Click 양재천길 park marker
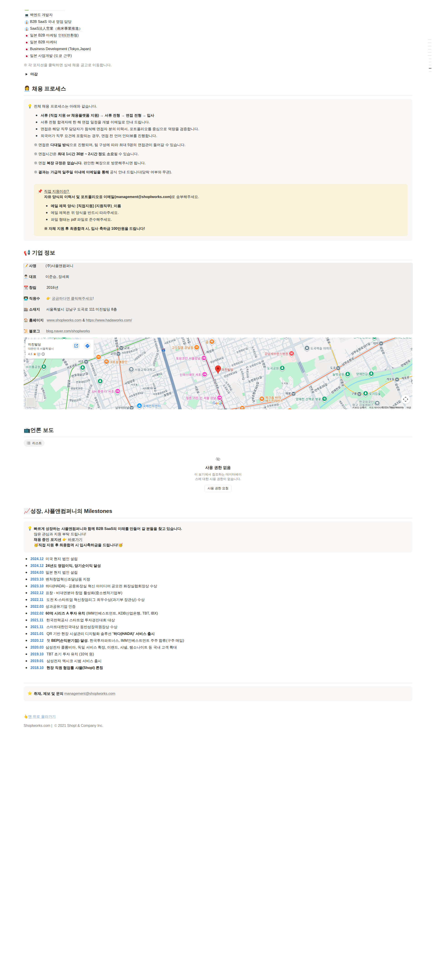This screenshot has height=980, width=436. click(371, 374)
